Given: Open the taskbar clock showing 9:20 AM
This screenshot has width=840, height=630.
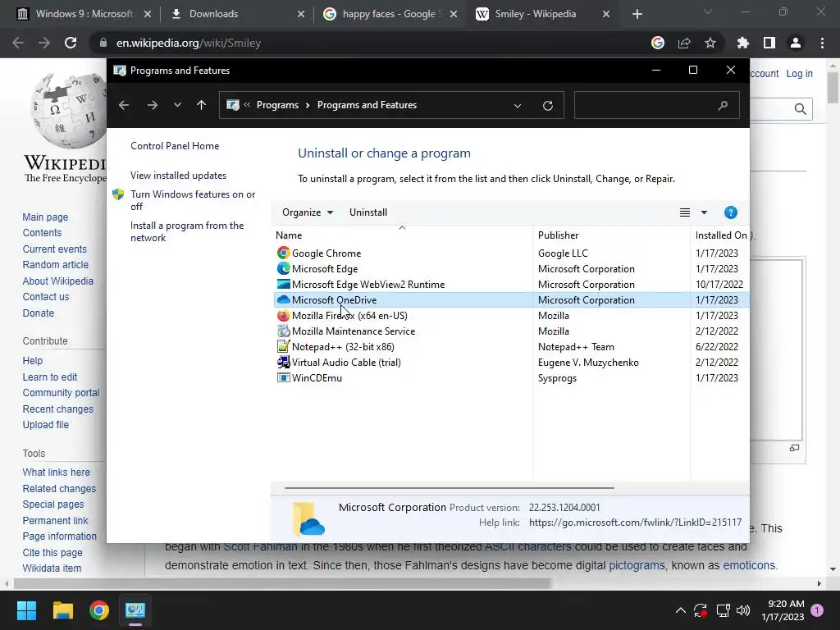Looking at the screenshot, I should [783, 610].
